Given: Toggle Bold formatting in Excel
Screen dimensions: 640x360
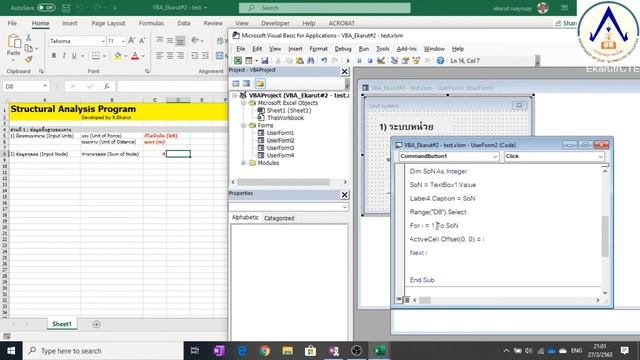Looking at the screenshot, I should (53, 56).
